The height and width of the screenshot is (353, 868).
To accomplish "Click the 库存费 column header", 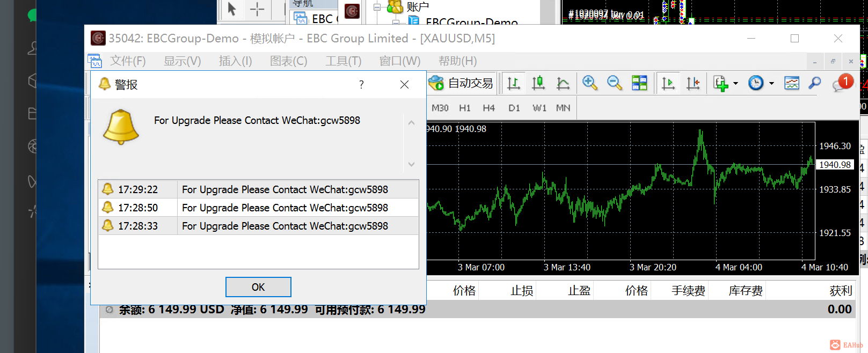I will 746,291.
